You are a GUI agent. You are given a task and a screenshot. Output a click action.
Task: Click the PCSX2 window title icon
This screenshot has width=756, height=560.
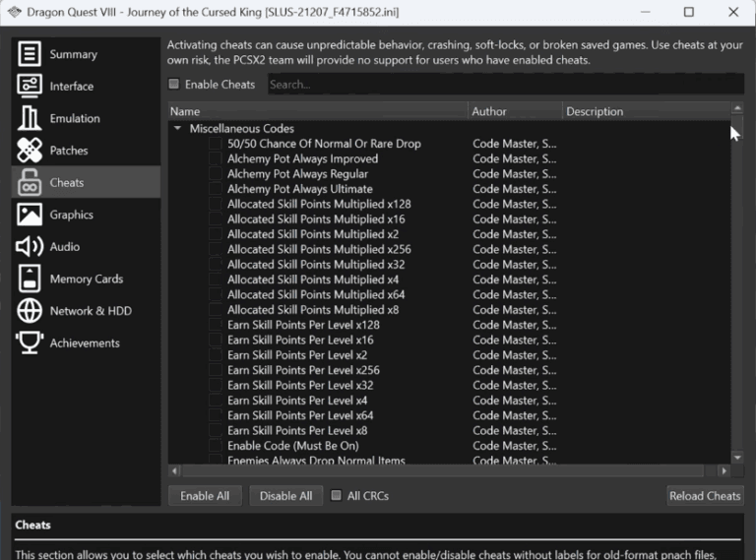(15, 12)
